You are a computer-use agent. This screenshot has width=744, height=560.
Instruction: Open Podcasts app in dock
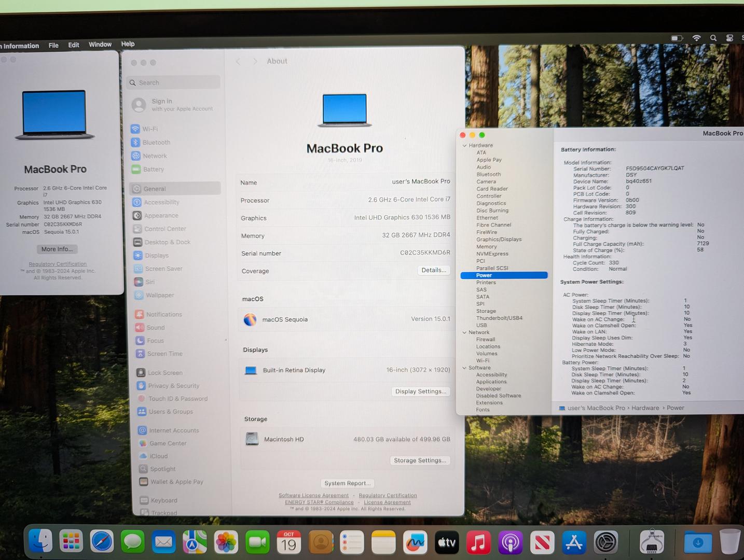511,542
